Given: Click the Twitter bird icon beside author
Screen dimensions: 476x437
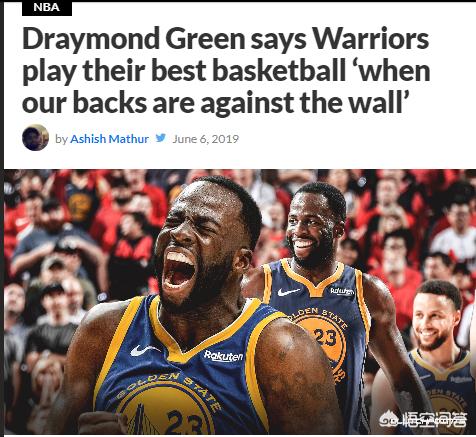Looking at the screenshot, I should [161, 138].
